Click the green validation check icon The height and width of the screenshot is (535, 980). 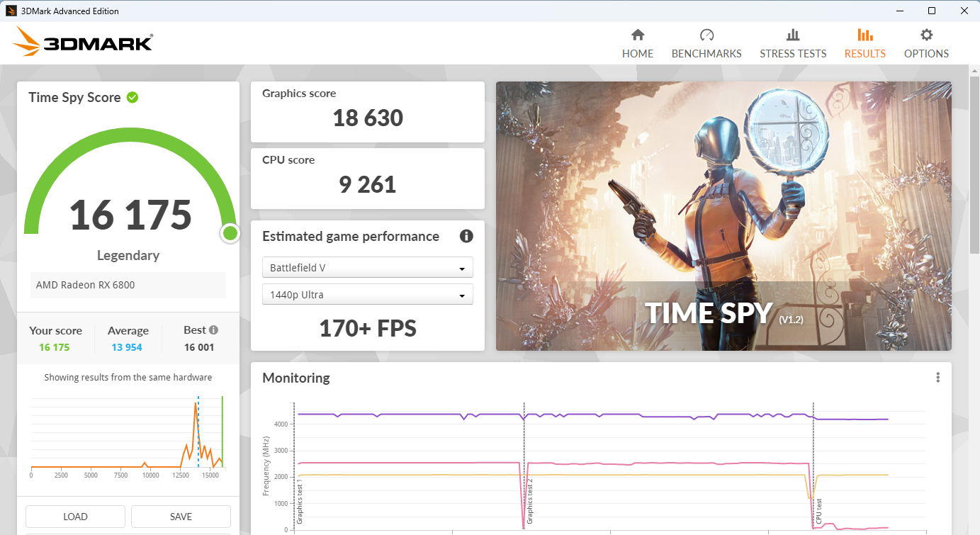133,98
